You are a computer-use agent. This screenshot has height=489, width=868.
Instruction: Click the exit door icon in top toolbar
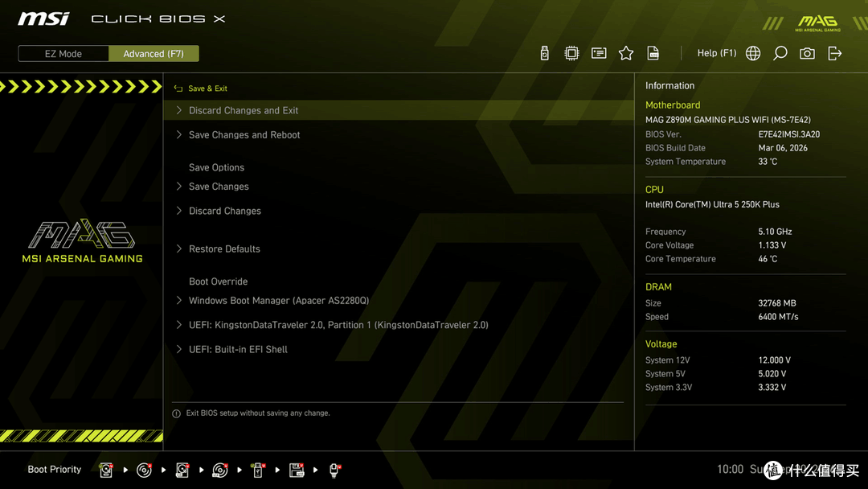pos(835,53)
